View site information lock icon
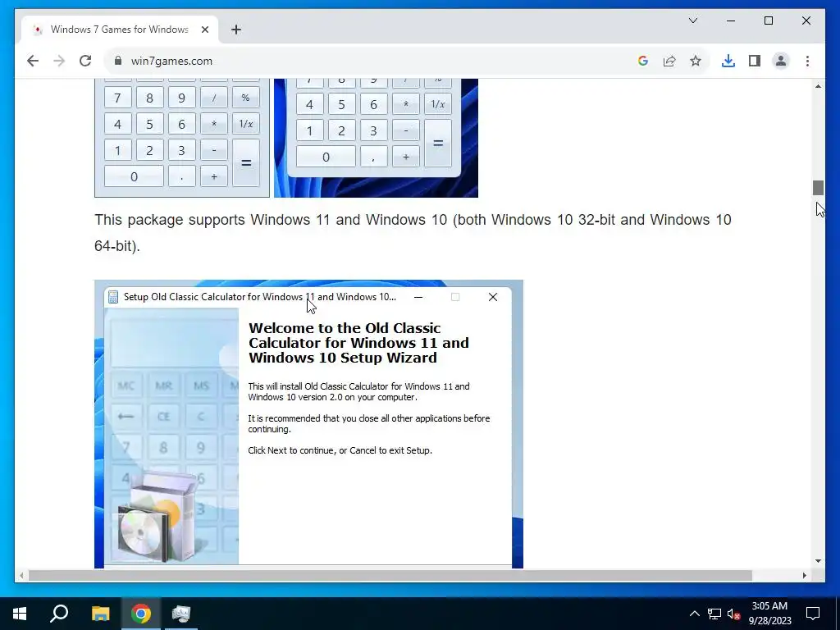 pyautogui.click(x=118, y=61)
